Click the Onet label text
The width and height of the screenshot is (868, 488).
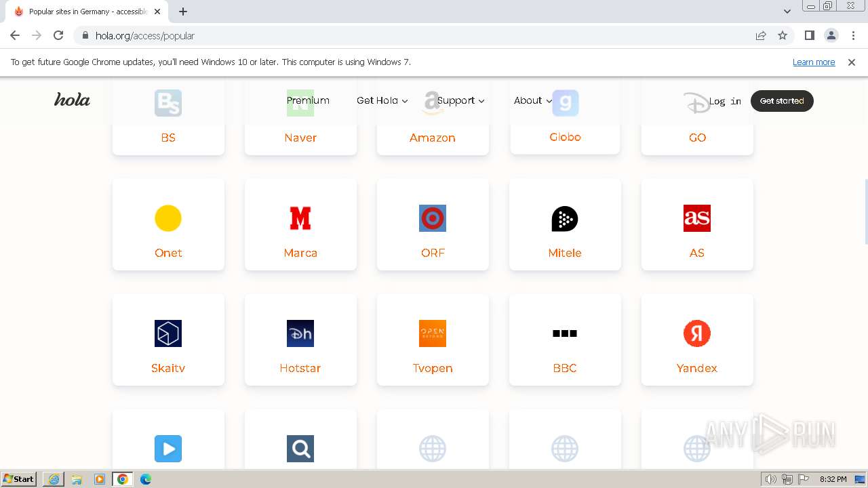pos(168,253)
